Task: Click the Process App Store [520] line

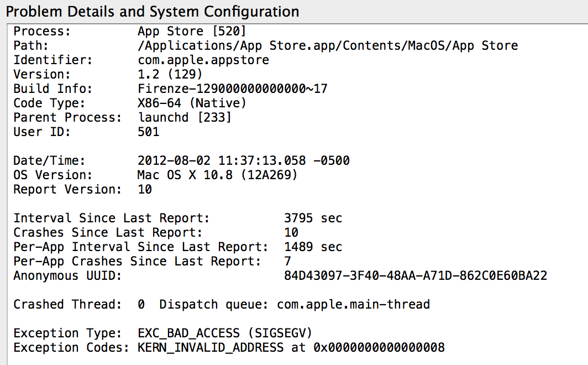Action: (130, 31)
